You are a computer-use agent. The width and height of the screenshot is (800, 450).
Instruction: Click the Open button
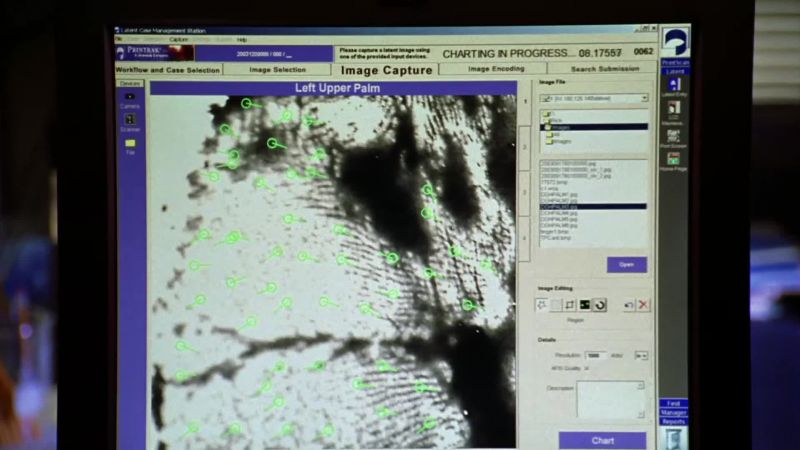(x=627, y=264)
